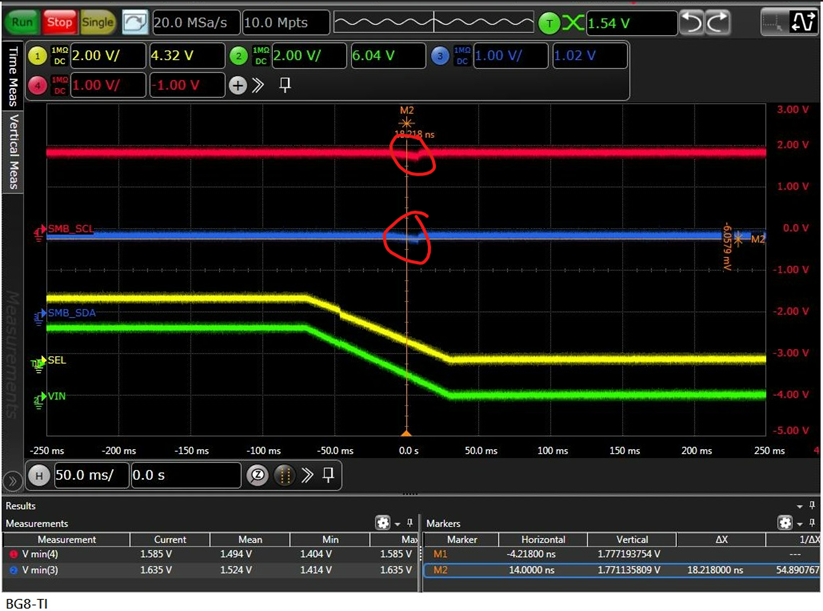Edit channel 3 scale 1.00 V/
This screenshot has width=823, height=611.
pos(511,56)
